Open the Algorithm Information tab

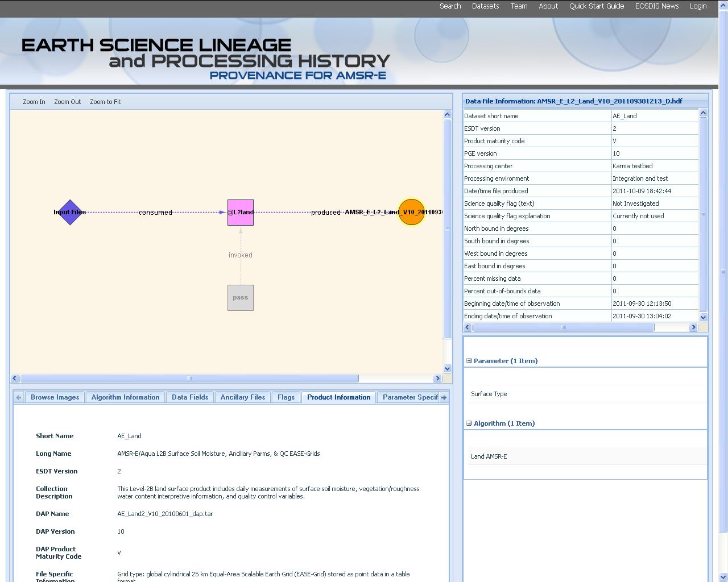click(x=126, y=397)
